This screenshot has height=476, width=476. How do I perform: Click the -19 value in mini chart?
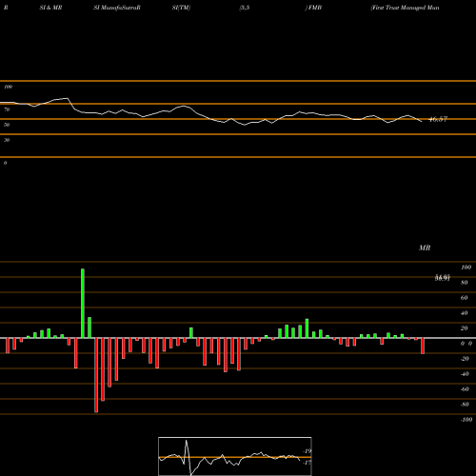[307, 451]
